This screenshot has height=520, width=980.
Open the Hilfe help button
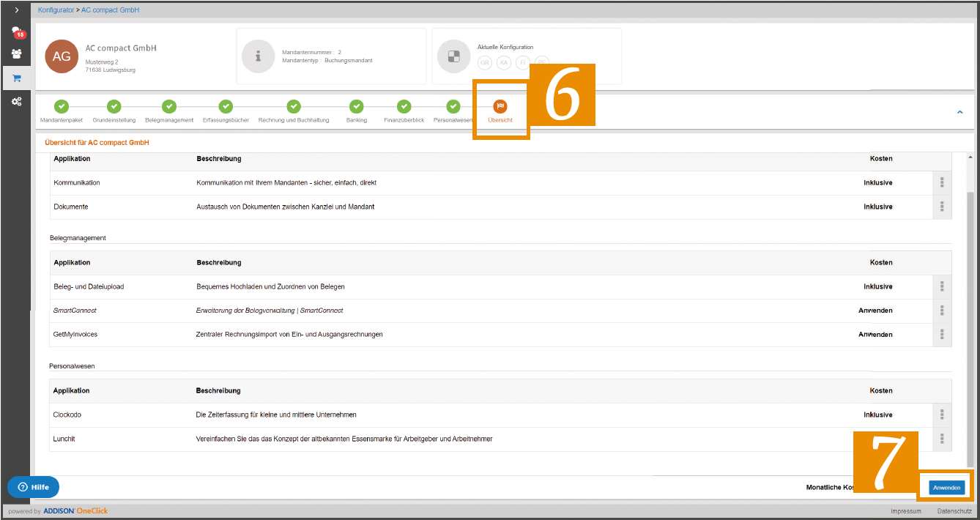coord(33,487)
